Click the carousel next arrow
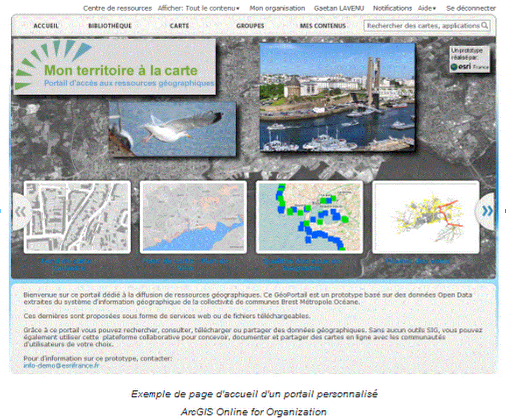Viewport: 506px width, 420px height. 486,211
